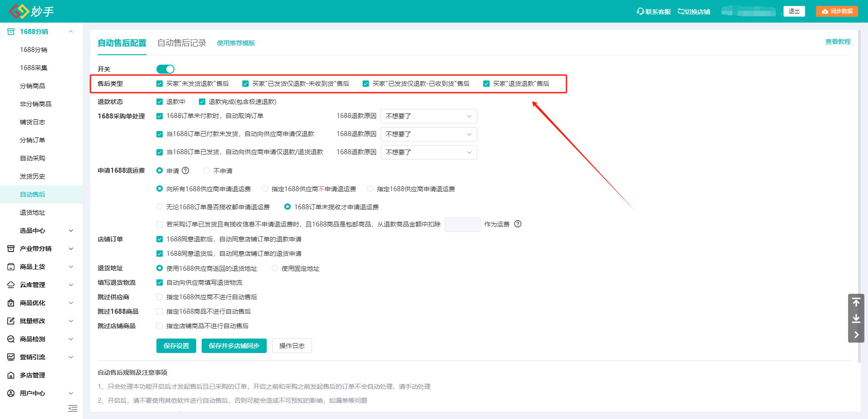Select the 自动售后配置 tab

click(122, 43)
